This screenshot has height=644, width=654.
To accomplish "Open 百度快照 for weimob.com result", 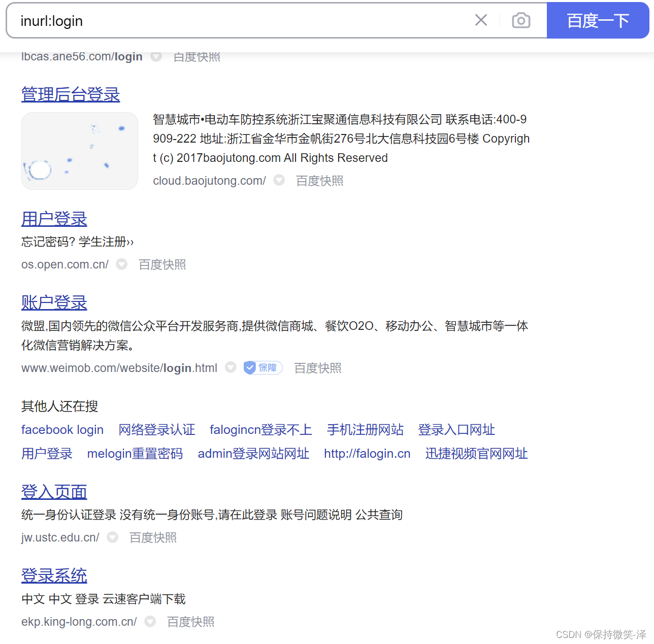I will (x=318, y=368).
